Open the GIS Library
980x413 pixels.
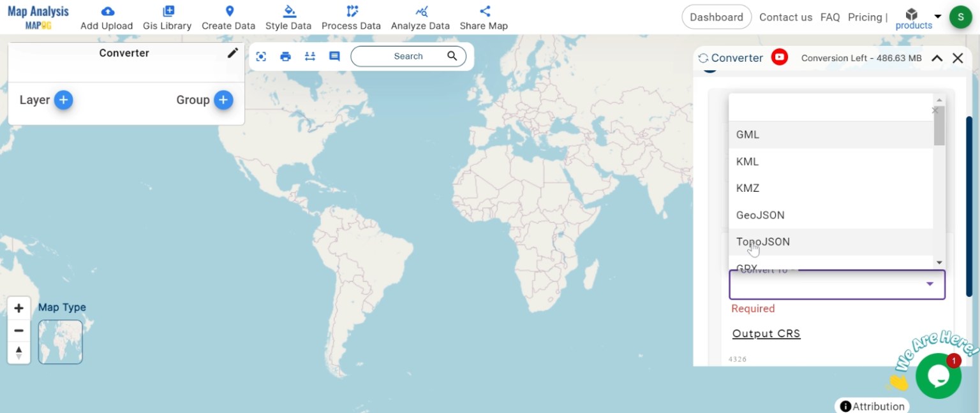coord(167,17)
